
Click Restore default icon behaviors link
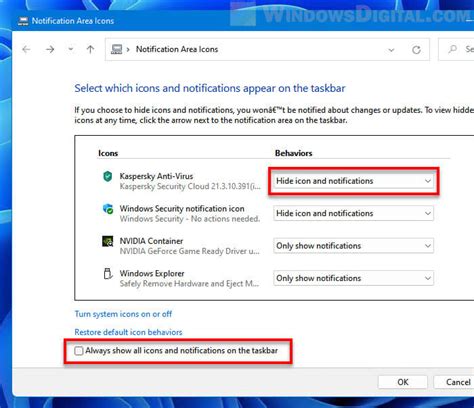(128, 332)
